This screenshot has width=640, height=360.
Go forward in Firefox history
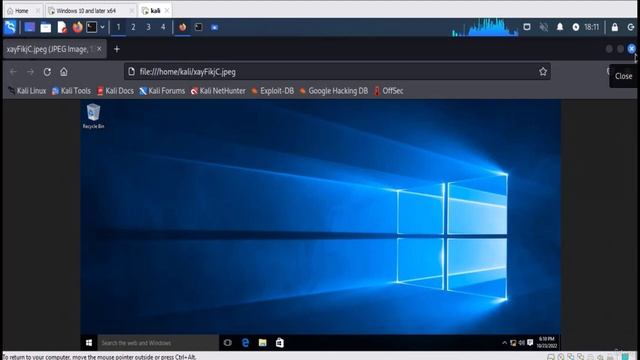(x=30, y=72)
